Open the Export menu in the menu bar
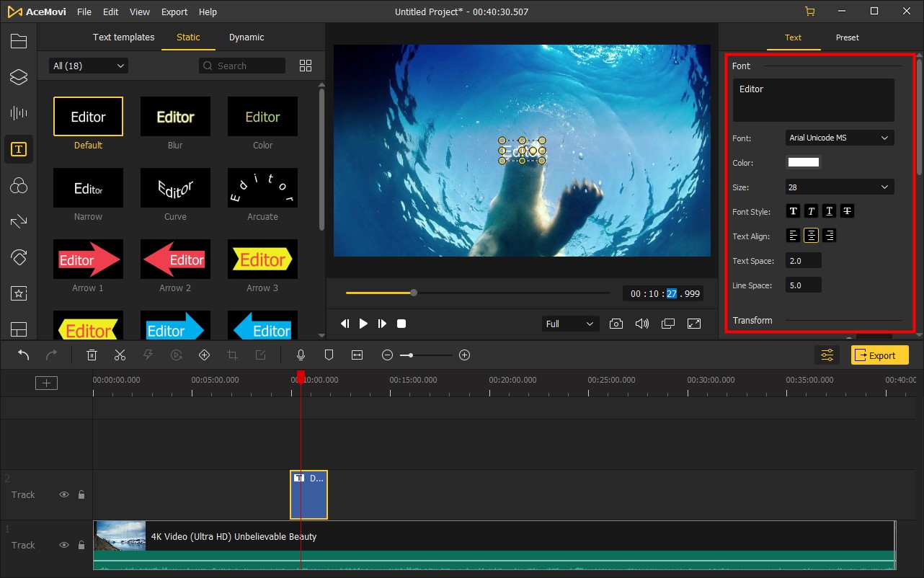The image size is (924, 578). point(174,12)
